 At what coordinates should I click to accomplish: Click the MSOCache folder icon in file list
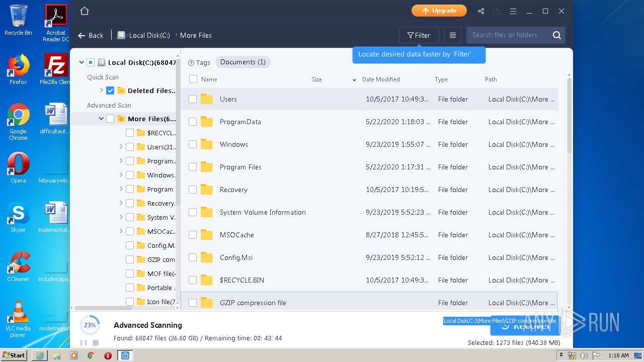[207, 235]
